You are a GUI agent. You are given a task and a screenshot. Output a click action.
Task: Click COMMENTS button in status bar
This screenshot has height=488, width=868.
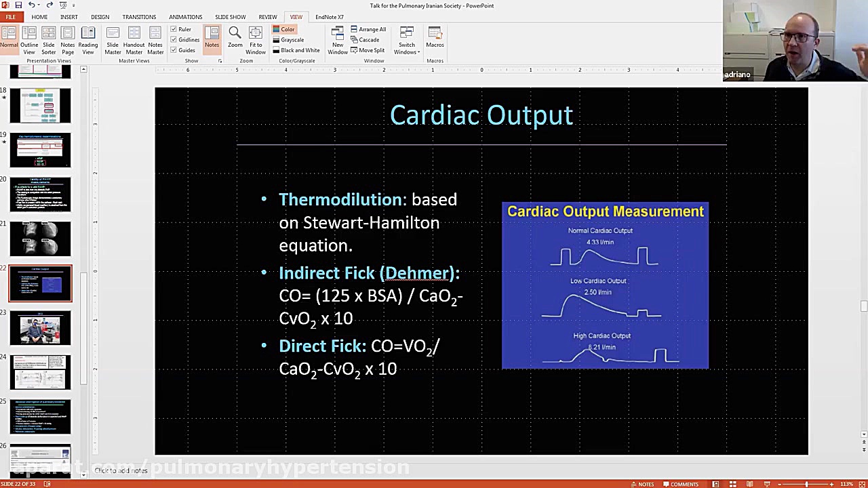coord(680,484)
